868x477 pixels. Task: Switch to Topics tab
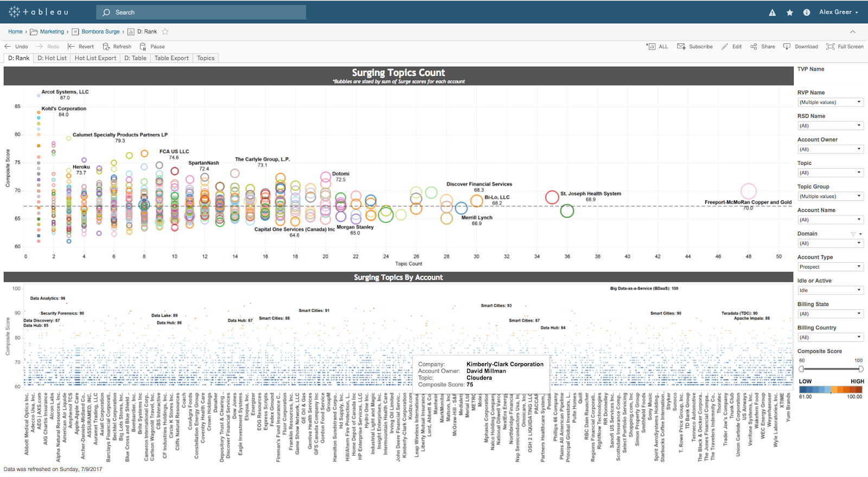coord(206,58)
